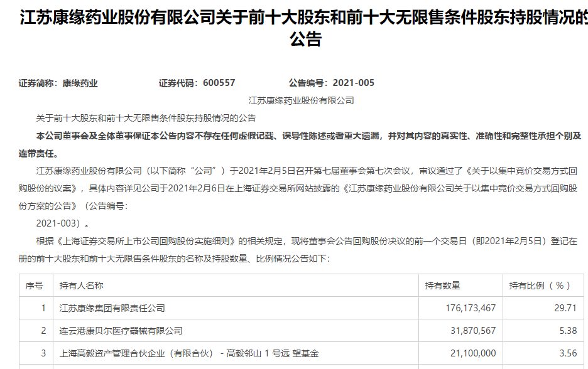Click row number 1 in 序号 column

[36, 308]
